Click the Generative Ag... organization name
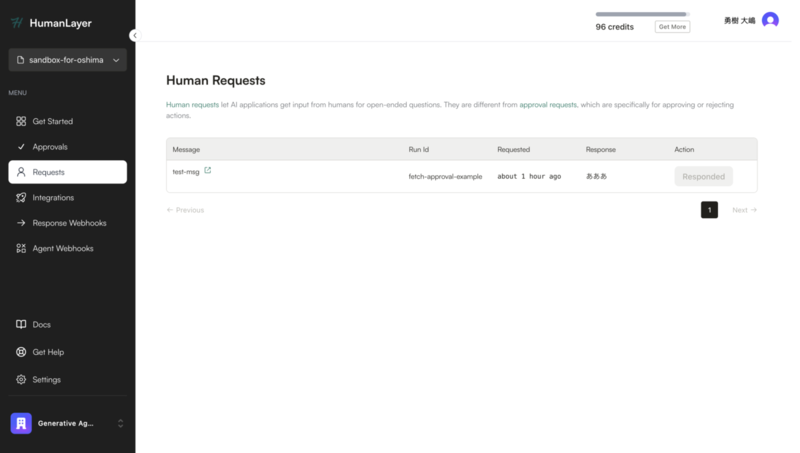Image resolution: width=800 pixels, height=453 pixels. click(x=65, y=423)
